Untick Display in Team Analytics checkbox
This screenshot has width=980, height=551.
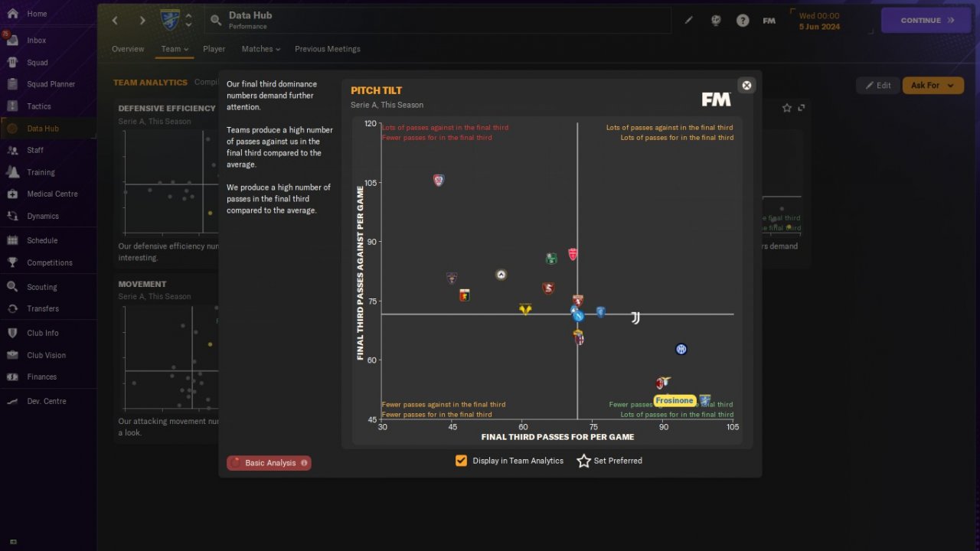(x=461, y=461)
